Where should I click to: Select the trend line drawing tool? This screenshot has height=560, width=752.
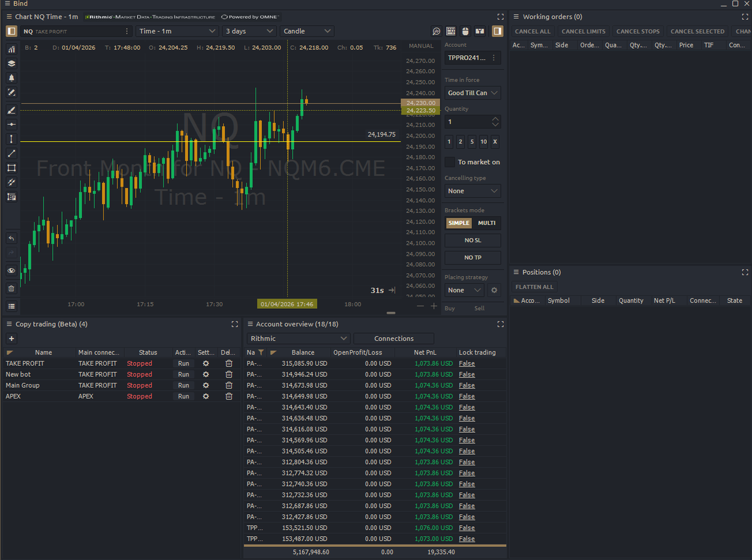click(11, 153)
